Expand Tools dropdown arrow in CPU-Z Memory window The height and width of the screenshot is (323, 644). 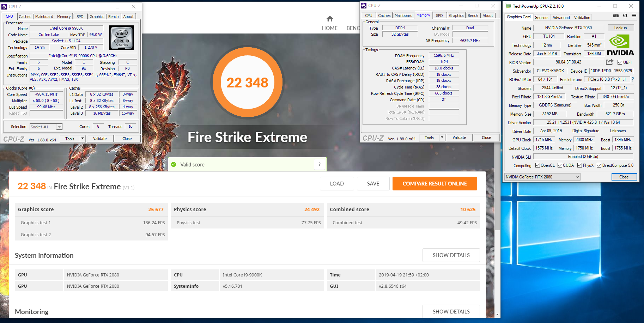tap(442, 138)
